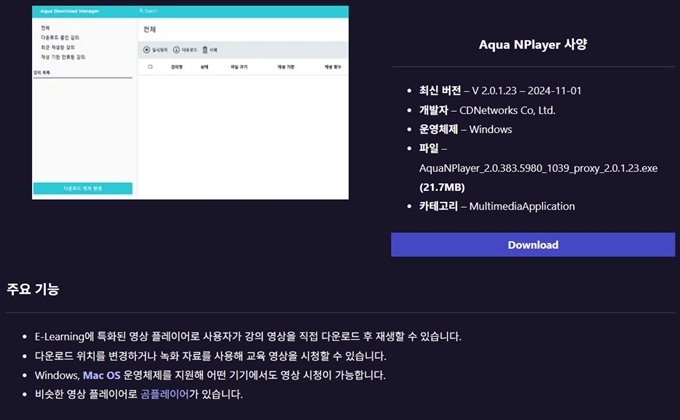Click the AquaNPlayer_2.0.383.5980 exe file name
680x420 pixels.
tap(538, 168)
